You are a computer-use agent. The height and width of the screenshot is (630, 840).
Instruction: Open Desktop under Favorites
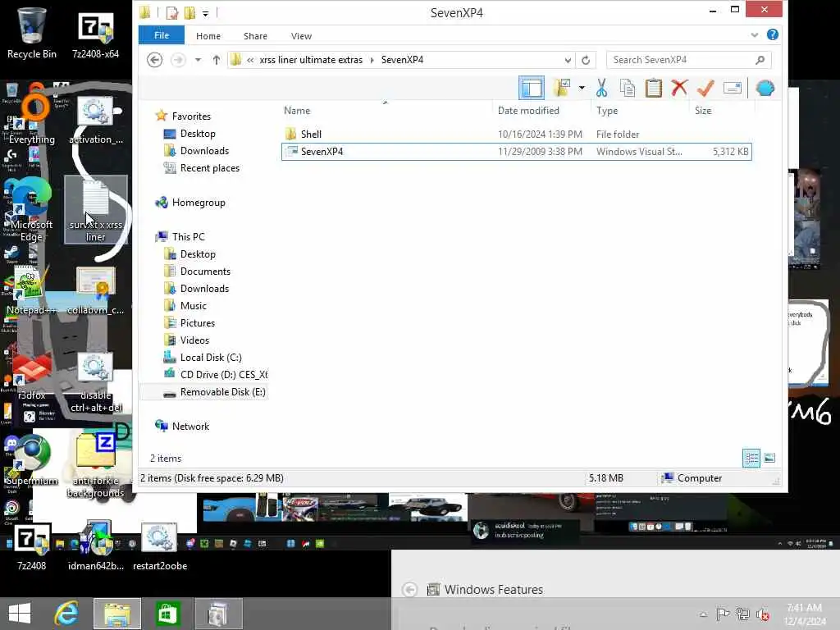pos(189,134)
